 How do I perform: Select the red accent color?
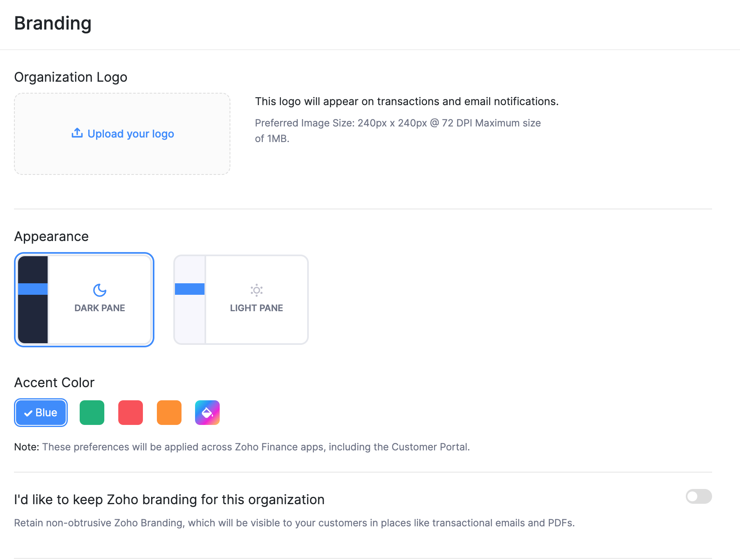click(130, 412)
